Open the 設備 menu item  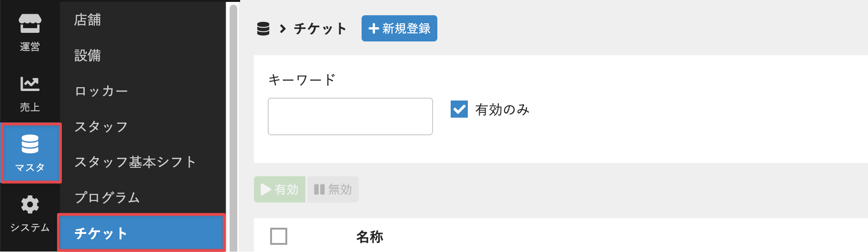click(x=88, y=55)
